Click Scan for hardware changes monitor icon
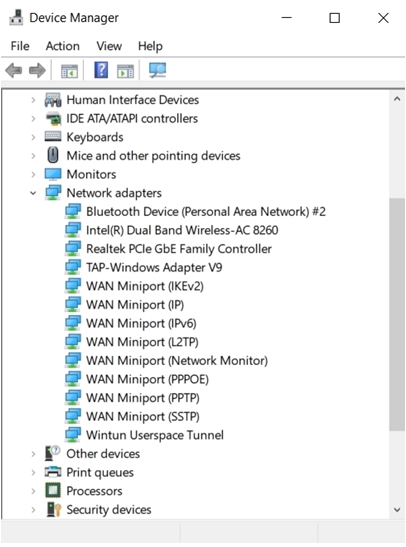The width and height of the screenshot is (406, 547). [158, 70]
